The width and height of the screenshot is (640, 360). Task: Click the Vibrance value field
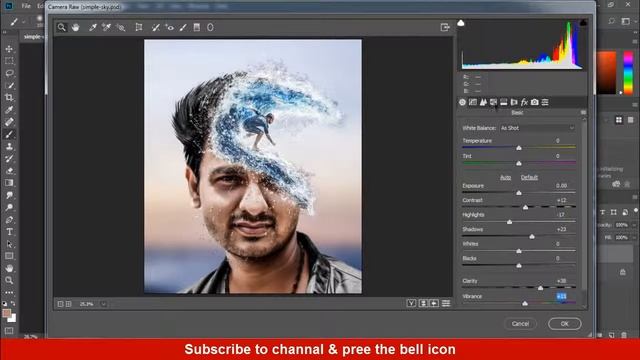tap(562, 296)
